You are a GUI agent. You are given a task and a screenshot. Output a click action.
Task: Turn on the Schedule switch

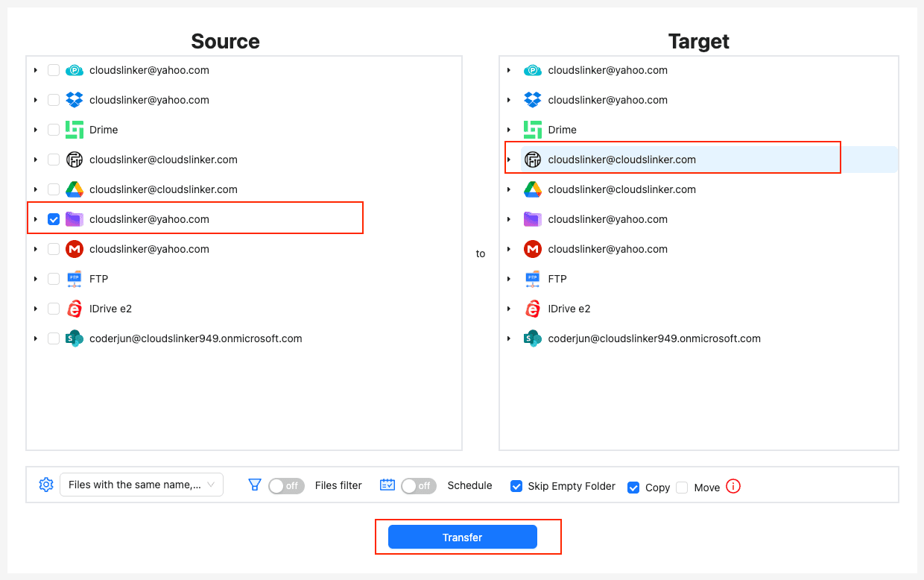tap(418, 486)
